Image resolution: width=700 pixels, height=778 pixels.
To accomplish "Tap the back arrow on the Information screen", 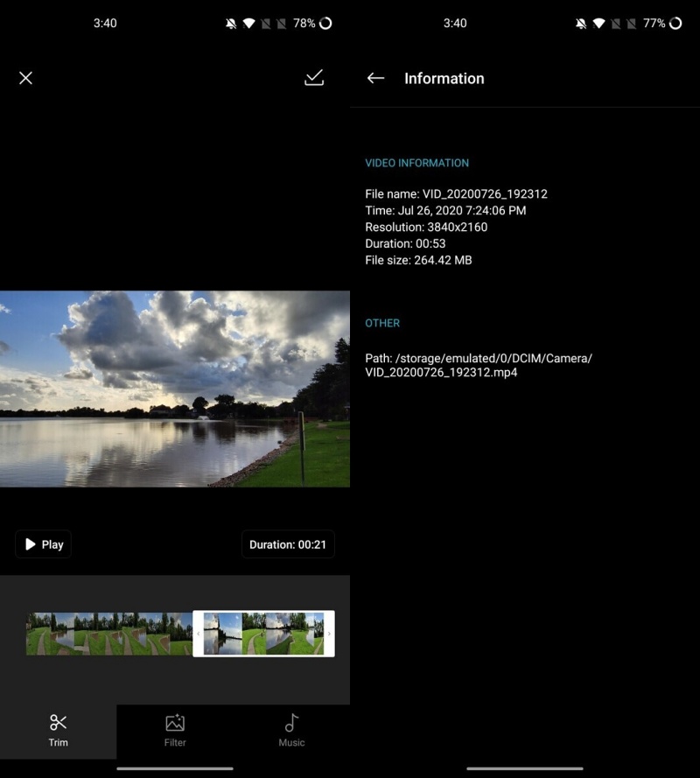I will pyautogui.click(x=375, y=78).
